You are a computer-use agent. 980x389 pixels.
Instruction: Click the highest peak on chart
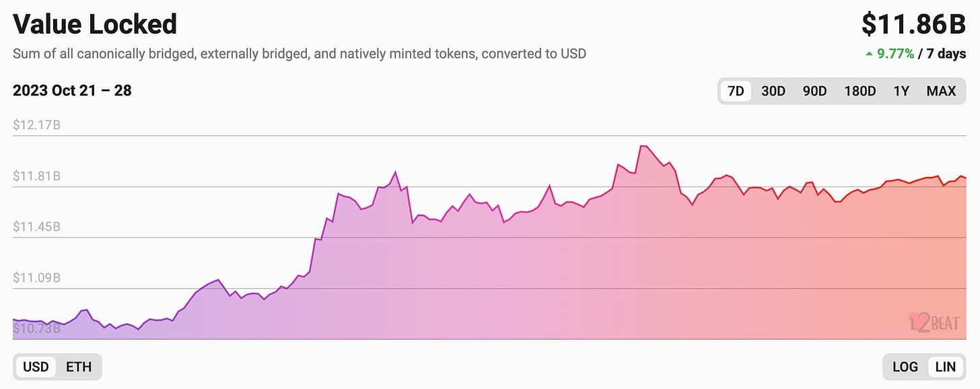643,146
